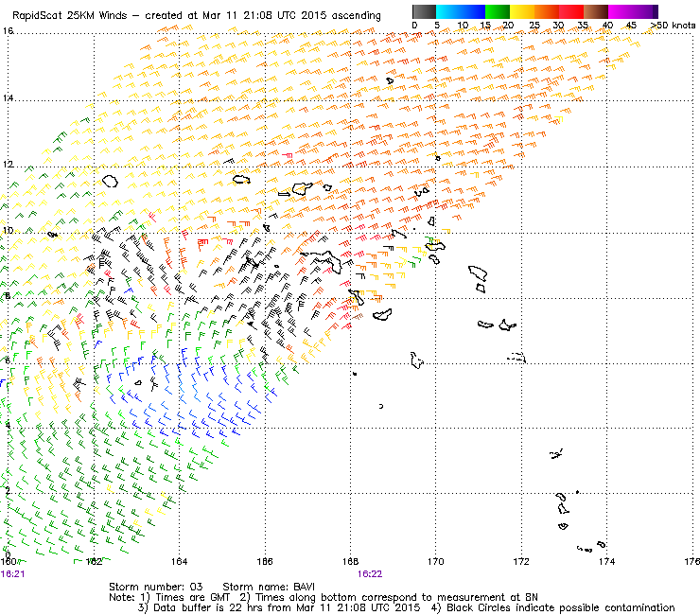The width and height of the screenshot is (700, 615).
Task: Click the purple '16:22' time label
Action: [x=370, y=574]
